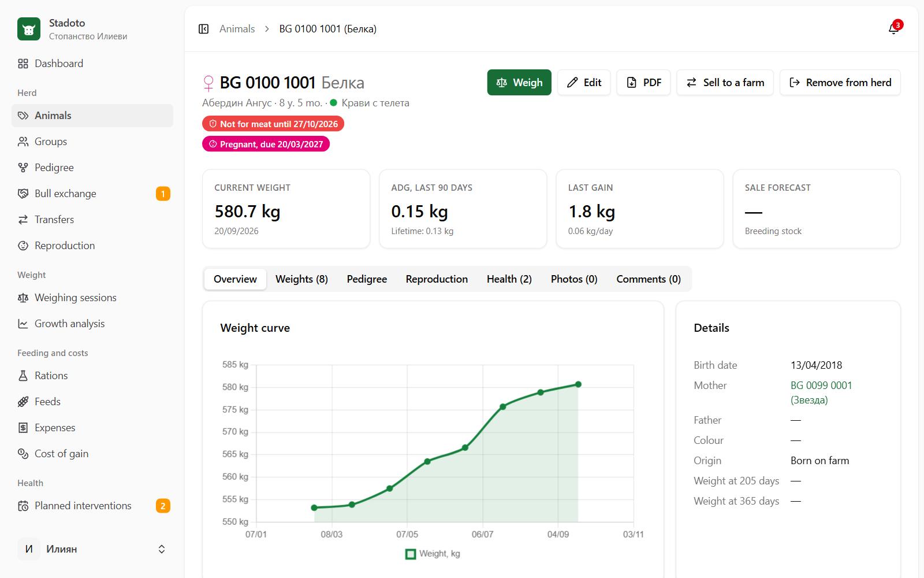Expand user menu for Илиян
This screenshot has width=924, height=578.
92,549
